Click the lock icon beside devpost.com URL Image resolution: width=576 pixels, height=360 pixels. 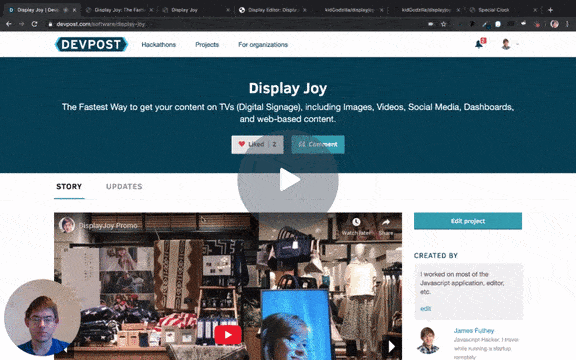click(x=50, y=24)
